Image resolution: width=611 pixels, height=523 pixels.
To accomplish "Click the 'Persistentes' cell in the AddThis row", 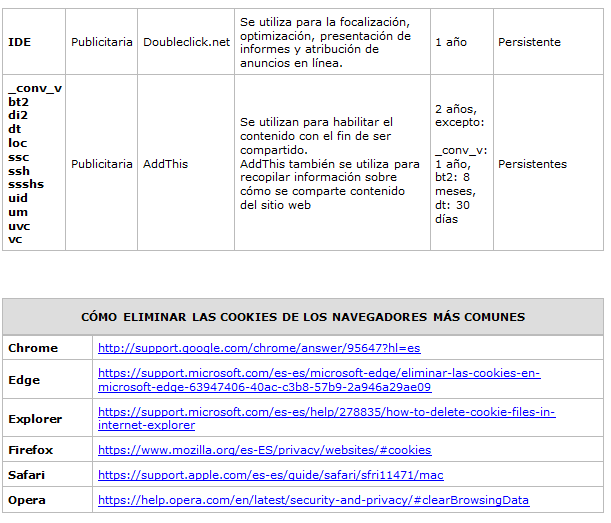I will 532,164.
